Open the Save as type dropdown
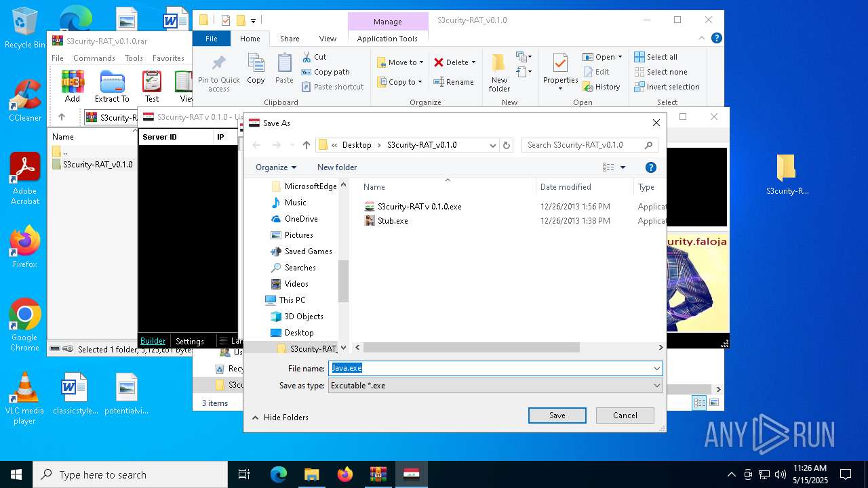Image resolution: width=868 pixels, height=488 pixels. tap(495, 385)
